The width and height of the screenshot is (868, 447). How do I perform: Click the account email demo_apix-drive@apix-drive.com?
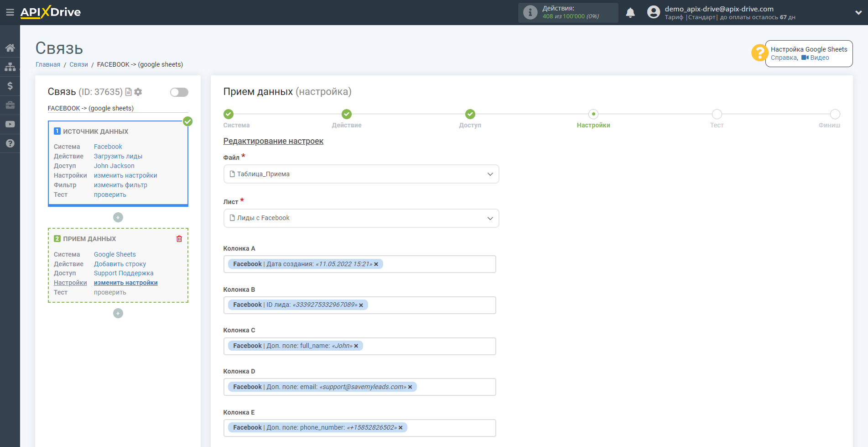click(x=719, y=9)
